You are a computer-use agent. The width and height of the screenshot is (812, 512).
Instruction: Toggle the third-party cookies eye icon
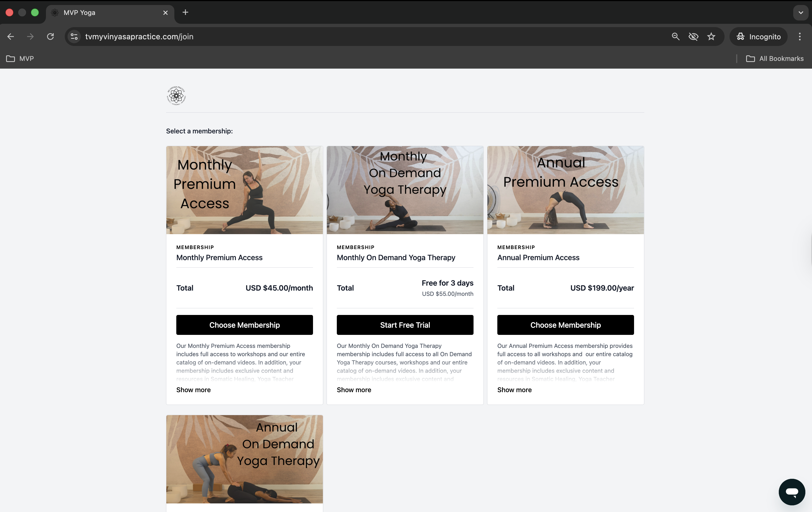[x=693, y=37]
